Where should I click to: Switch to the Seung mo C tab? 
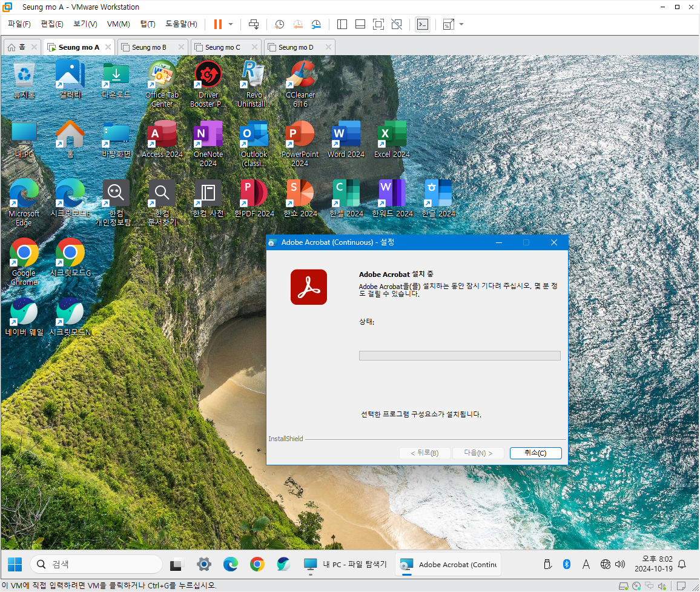[222, 47]
